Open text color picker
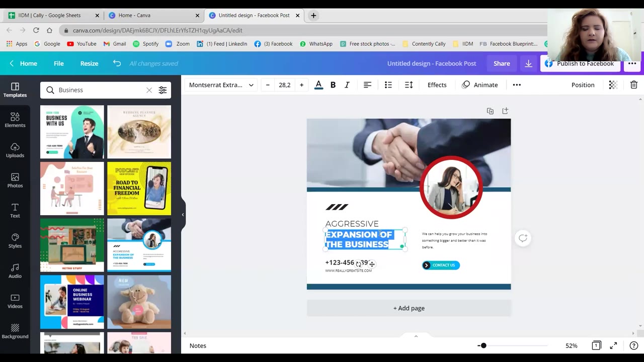Screen dimensions: 644x362 coord(318,85)
